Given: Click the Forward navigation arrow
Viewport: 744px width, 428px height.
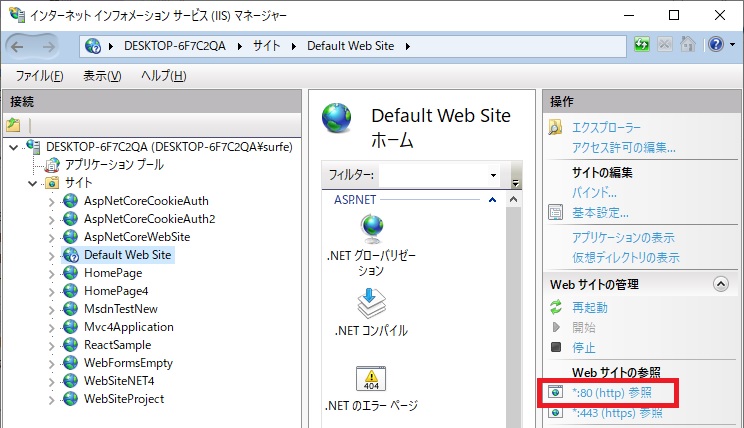Looking at the screenshot, I should [48, 47].
